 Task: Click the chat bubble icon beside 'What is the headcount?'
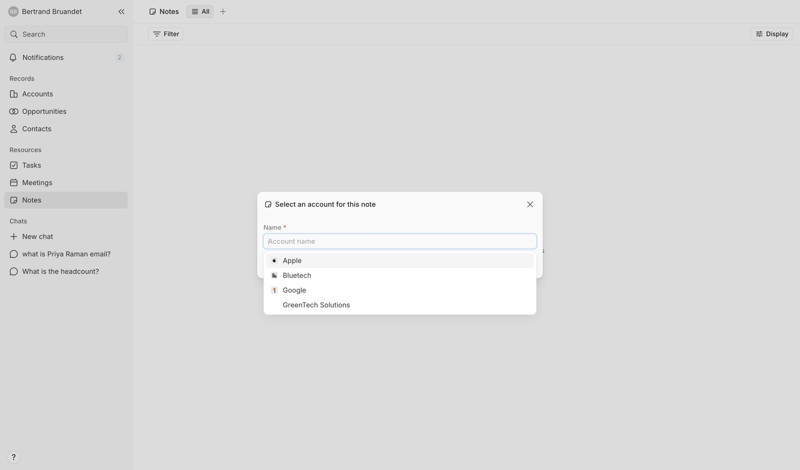click(x=14, y=271)
